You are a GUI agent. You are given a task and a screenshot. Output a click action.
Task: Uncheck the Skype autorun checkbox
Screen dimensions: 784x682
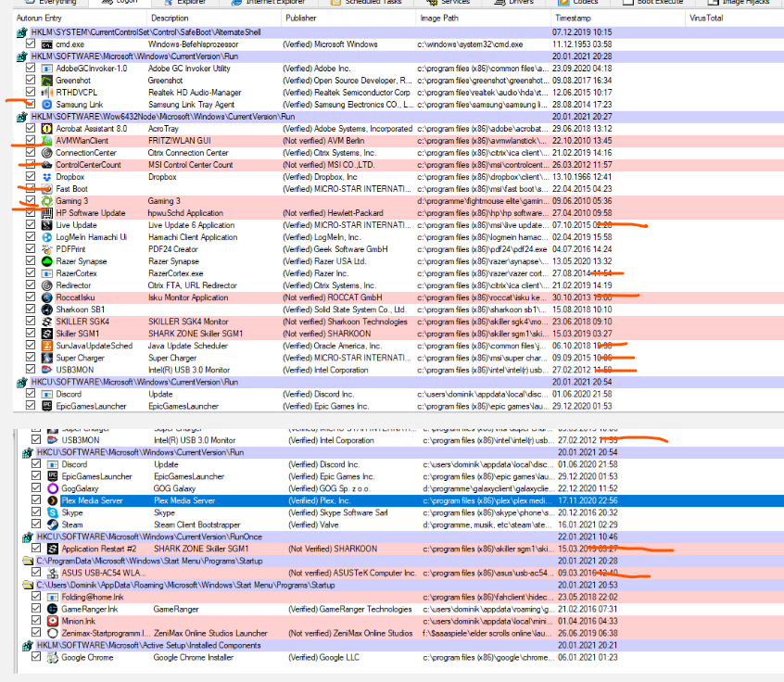(36, 512)
